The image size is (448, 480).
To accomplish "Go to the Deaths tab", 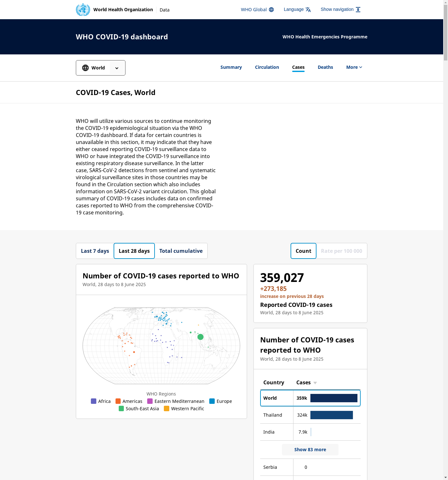I will 325,67.
